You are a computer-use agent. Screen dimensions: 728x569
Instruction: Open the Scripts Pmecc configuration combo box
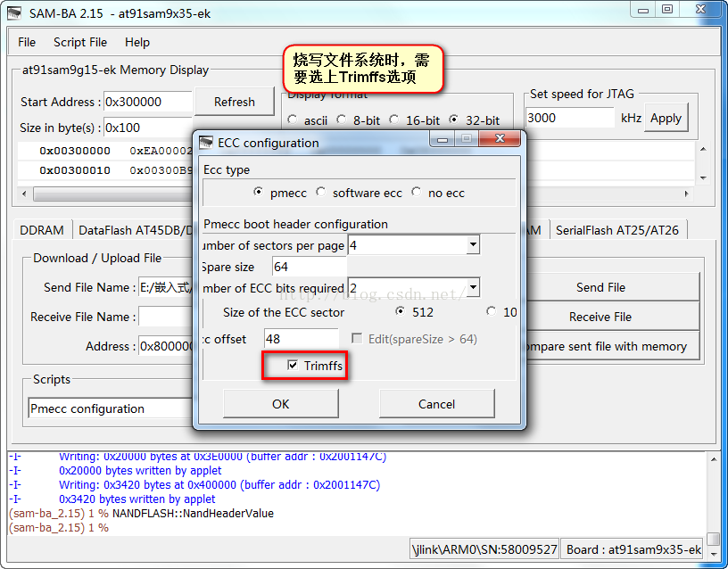pyautogui.click(x=111, y=408)
